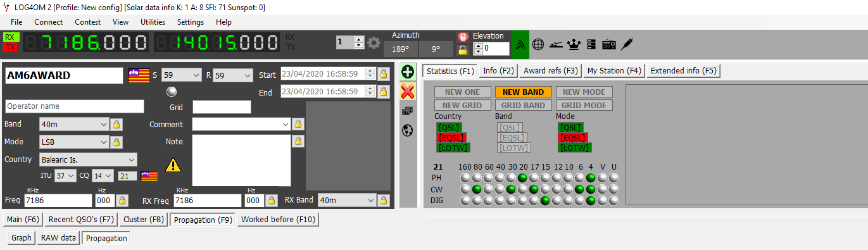Open the Connect menu

(x=48, y=22)
